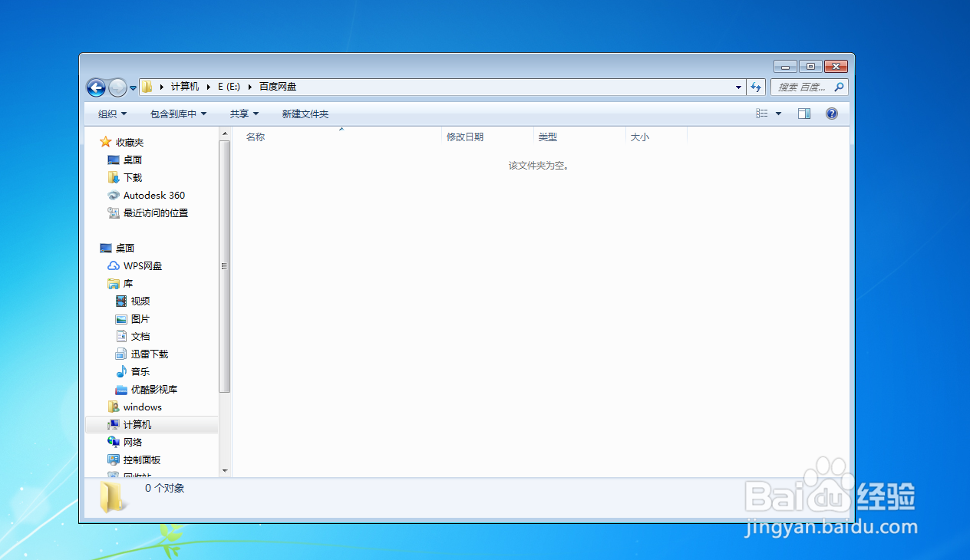This screenshot has height=560, width=970.
Task: Click the 图片 library icon
Action: 121,318
